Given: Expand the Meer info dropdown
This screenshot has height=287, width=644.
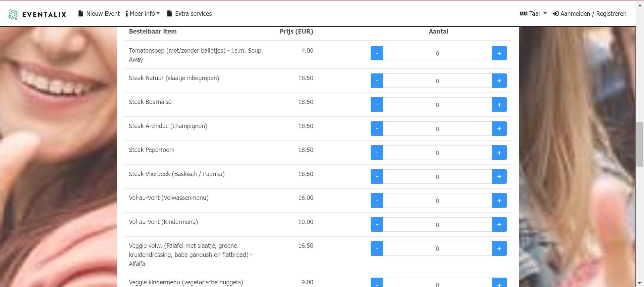Looking at the screenshot, I should click(x=143, y=14).
